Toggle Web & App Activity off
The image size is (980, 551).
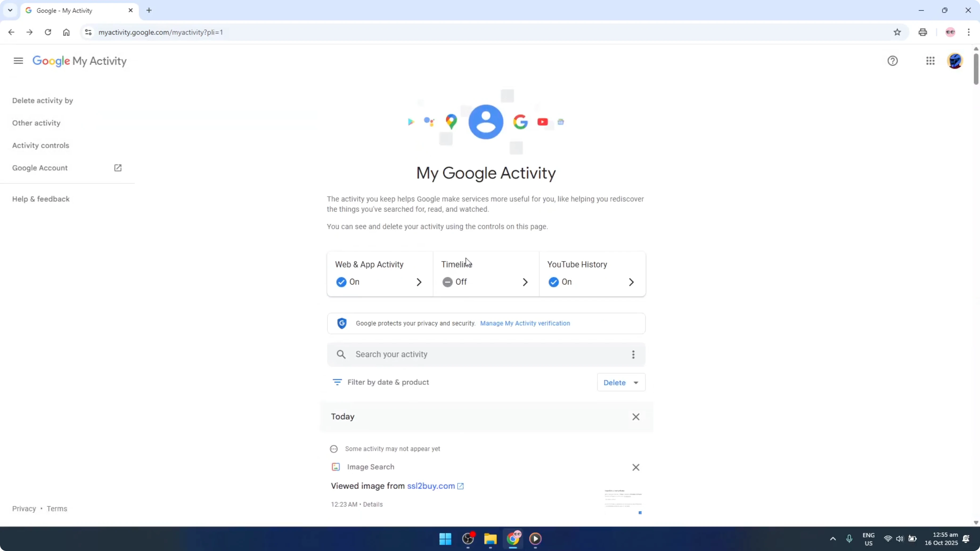pyautogui.click(x=341, y=282)
